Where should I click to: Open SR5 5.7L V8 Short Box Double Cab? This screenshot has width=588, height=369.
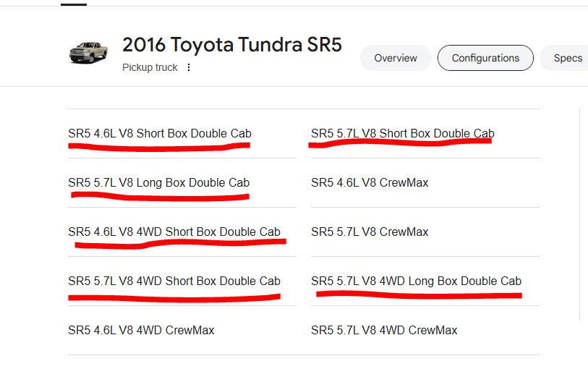coord(402,134)
